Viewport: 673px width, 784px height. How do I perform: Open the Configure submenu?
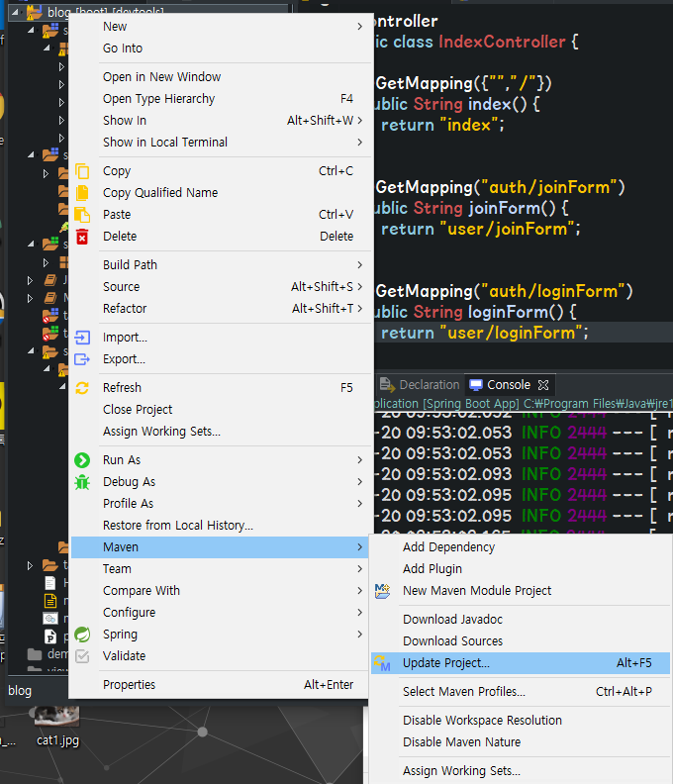click(x=221, y=613)
